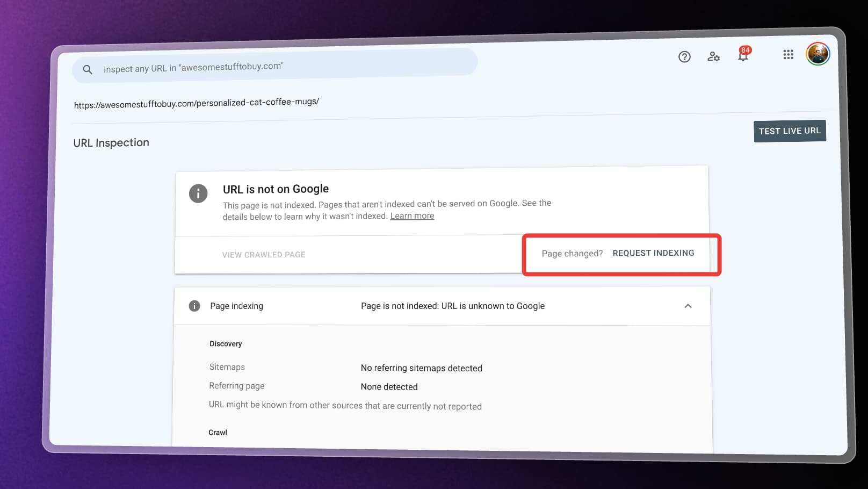868x489 pixels.
Task: Open VIEW CRAWLED PAGE
Action: coord(263,254)
